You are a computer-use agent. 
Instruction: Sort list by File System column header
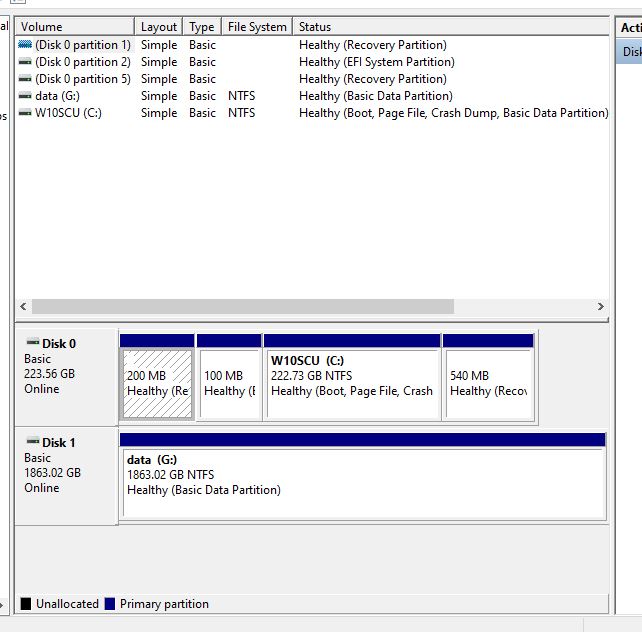pyautogui.click(x=257, y=27)
